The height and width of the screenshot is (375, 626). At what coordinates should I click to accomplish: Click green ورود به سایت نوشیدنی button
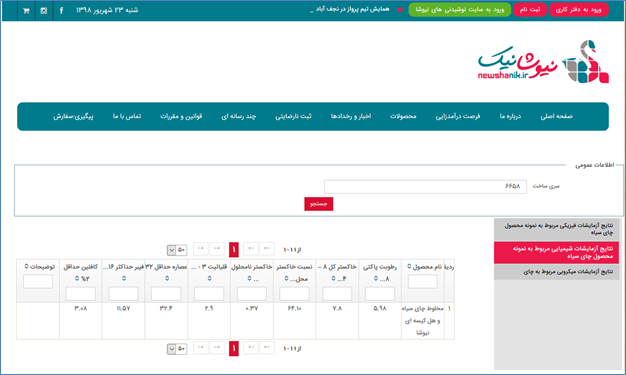460,10
